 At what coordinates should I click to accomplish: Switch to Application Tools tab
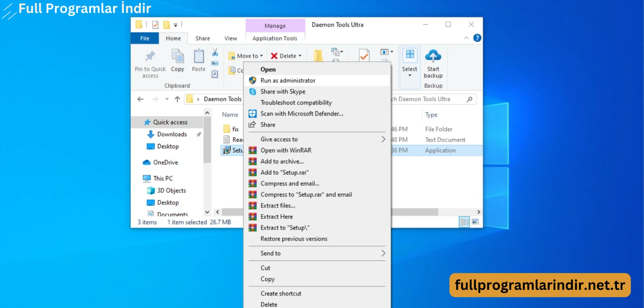tap(275, 38)
